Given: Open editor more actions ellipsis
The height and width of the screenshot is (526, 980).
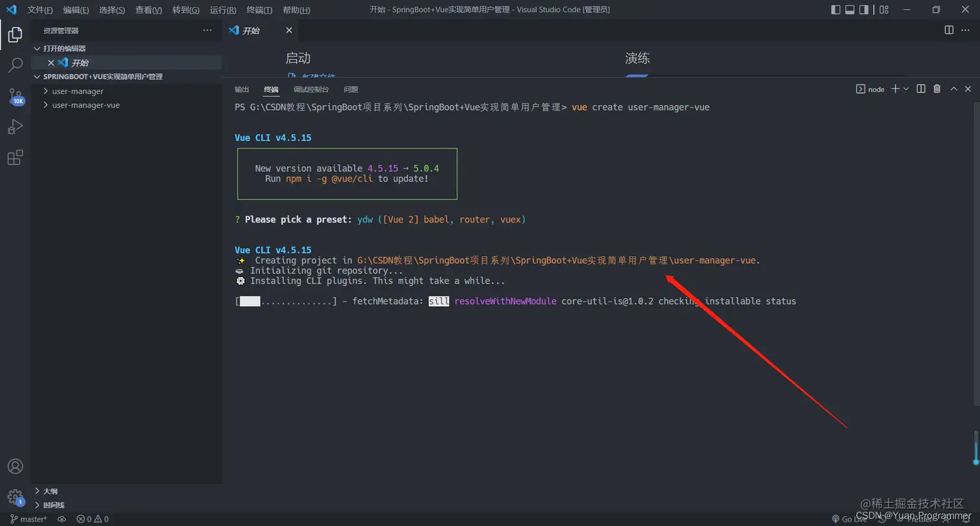Looking at the screenshot, I should [x=966, y=30].
